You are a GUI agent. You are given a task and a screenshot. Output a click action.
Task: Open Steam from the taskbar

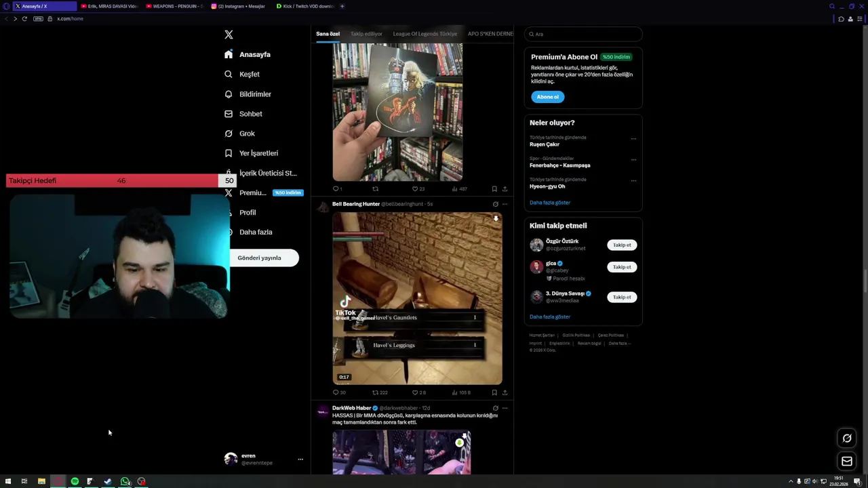point(108,481)
